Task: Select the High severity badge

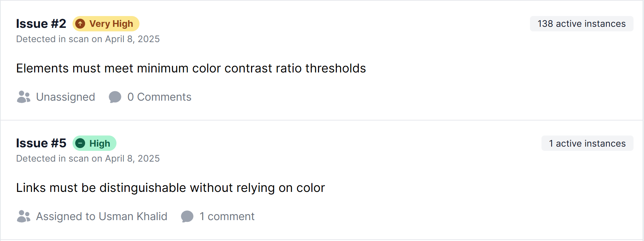Action: coord(94,143)
